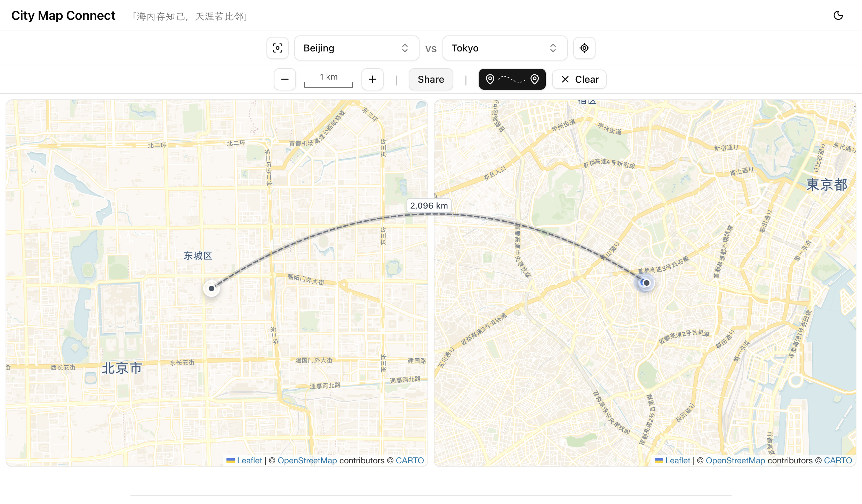Viewport: 862px width, 504px height.
Task: Click the Tokyo dropdown chevron arrows
Action: [x=553, y=48]
